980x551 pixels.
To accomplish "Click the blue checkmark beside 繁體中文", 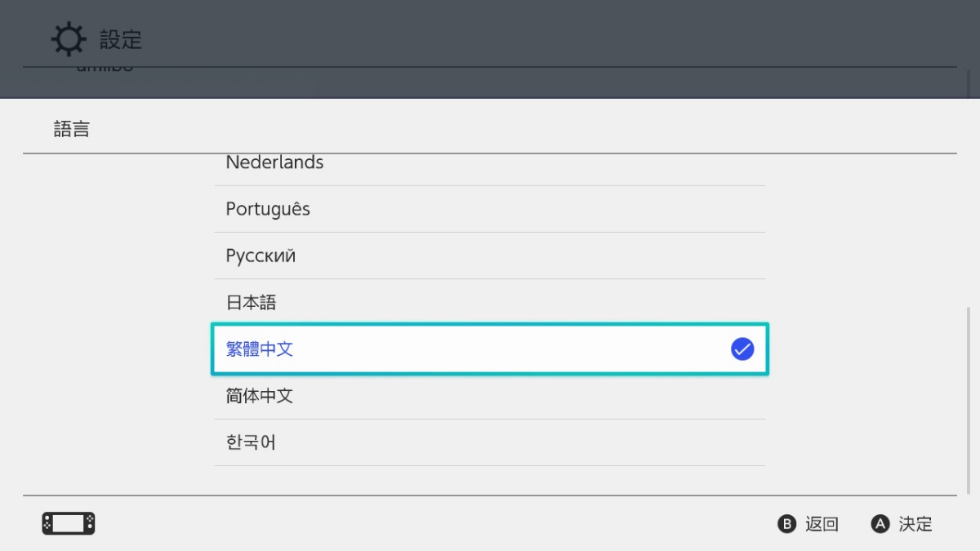I will click(x=742, y=349).
